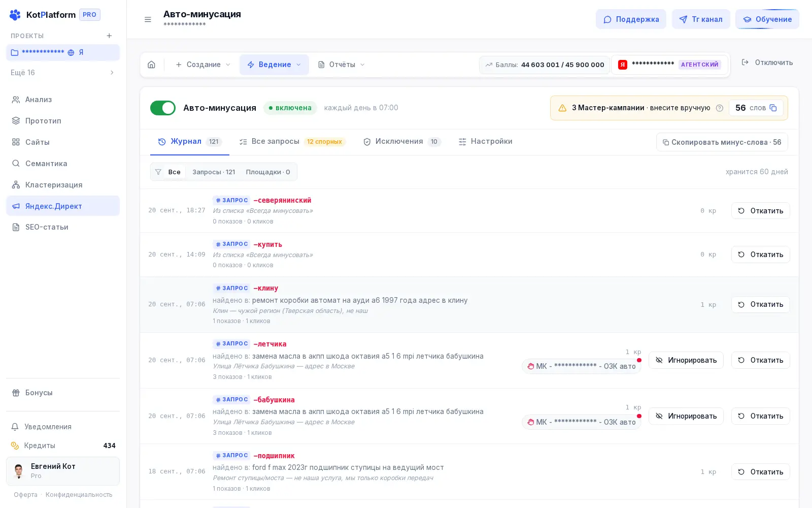Click the SEO-статьи document icon
812x508 pixels.
pyautogui.click(x=16, y=227)
